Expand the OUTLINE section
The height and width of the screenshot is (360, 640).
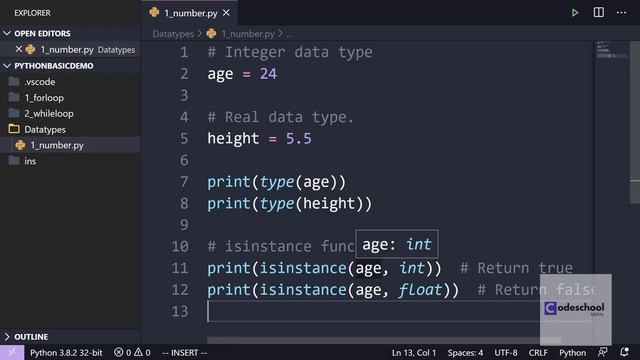coord(70,337)
